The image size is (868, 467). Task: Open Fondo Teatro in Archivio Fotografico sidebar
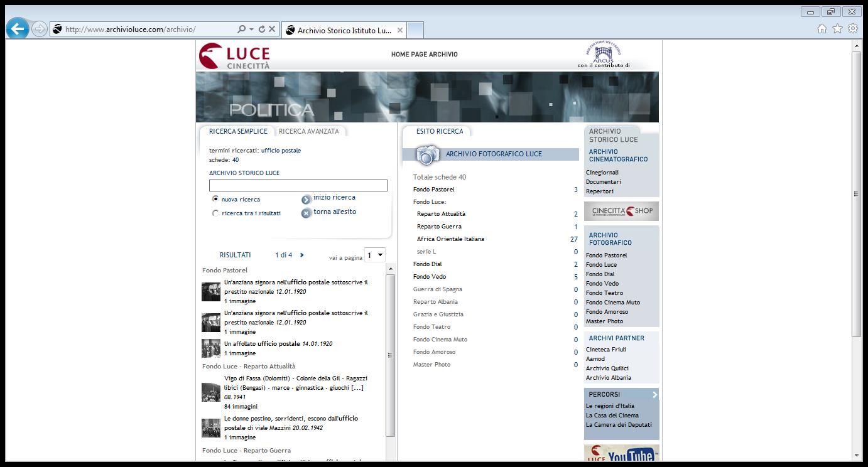tap(605, 293)
